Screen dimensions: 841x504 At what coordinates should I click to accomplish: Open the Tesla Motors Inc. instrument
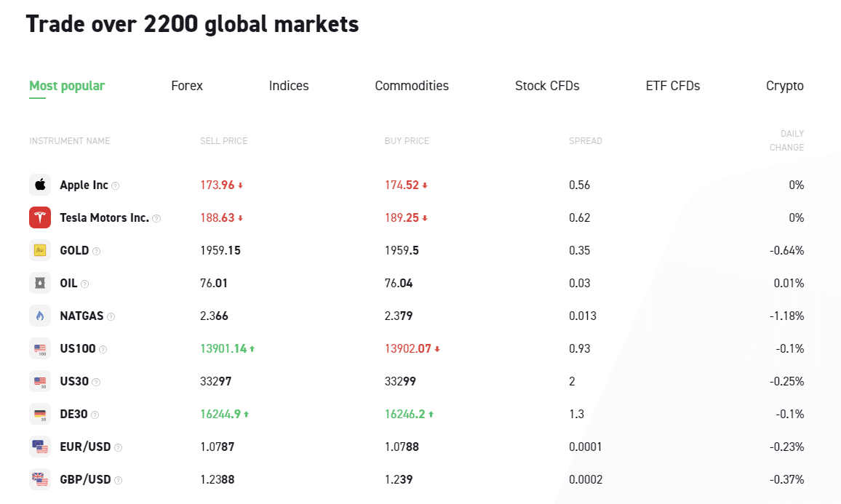tap(104, 217)
